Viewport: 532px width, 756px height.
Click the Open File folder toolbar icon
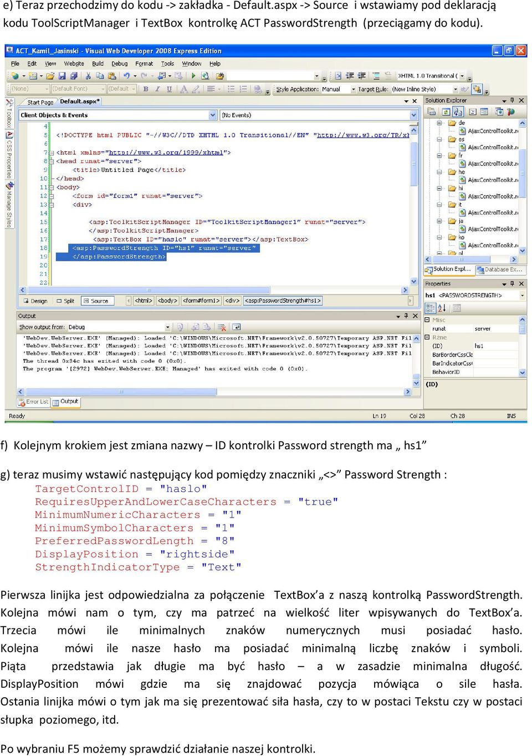click(52, 76)
